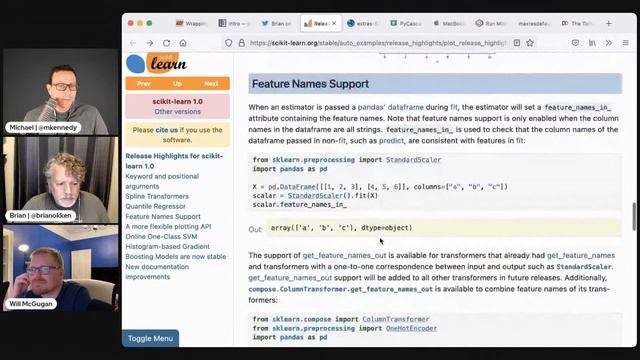Open the browser home page icon
The width and height of the screenshot is (640, 360).
[x=183, y=43]
